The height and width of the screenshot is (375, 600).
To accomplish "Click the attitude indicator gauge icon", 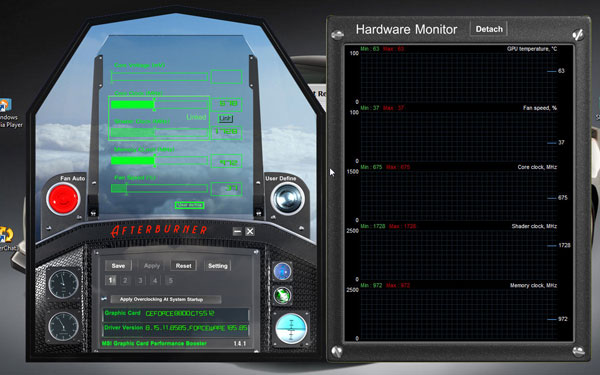I will 291,329.
